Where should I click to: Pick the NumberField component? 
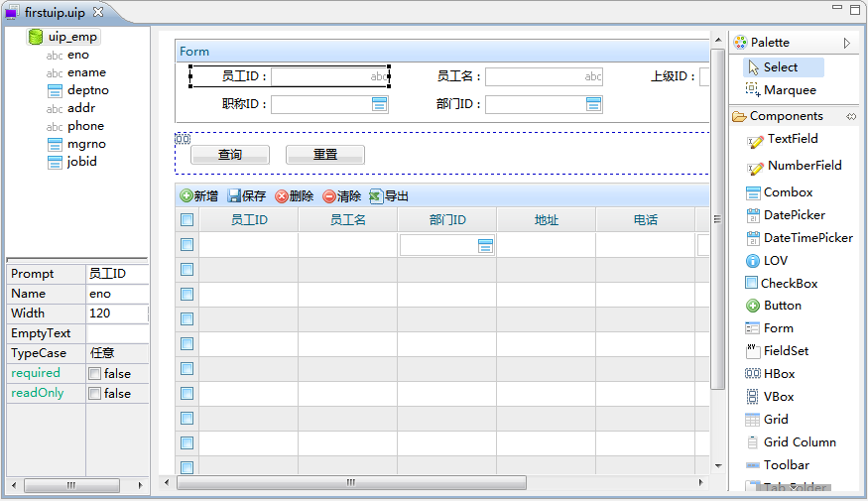[x=804, y=167]
